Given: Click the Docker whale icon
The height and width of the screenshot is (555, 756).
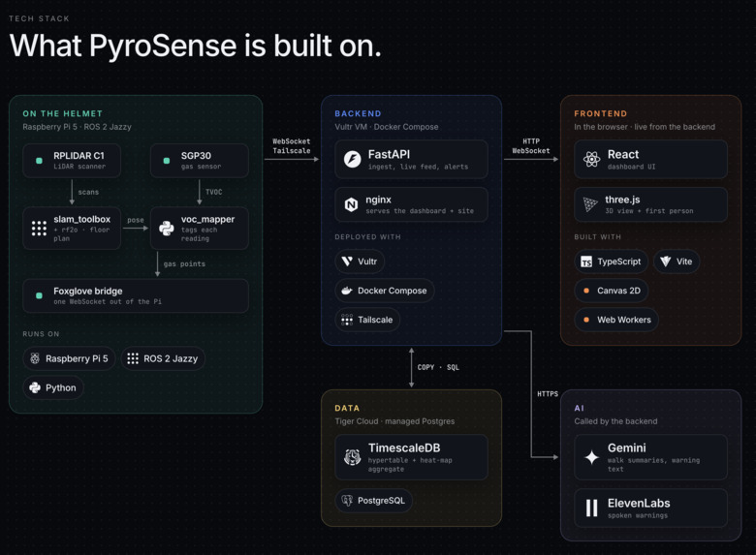Looking at the screenshot, I should pyautogui.click(x=347, y=291).
